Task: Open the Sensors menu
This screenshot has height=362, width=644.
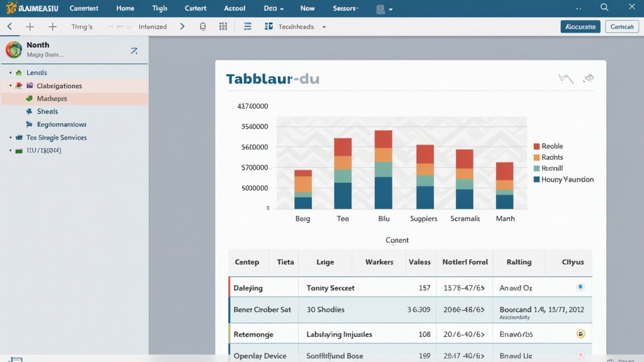Action: [345, 8]
